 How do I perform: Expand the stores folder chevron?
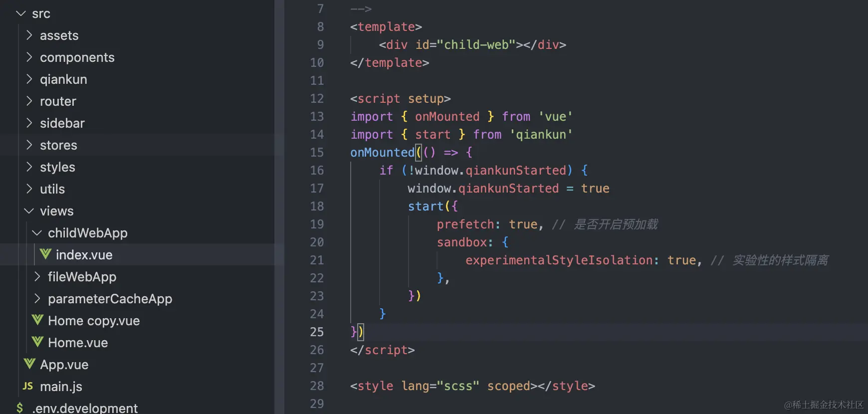point(29,145)
